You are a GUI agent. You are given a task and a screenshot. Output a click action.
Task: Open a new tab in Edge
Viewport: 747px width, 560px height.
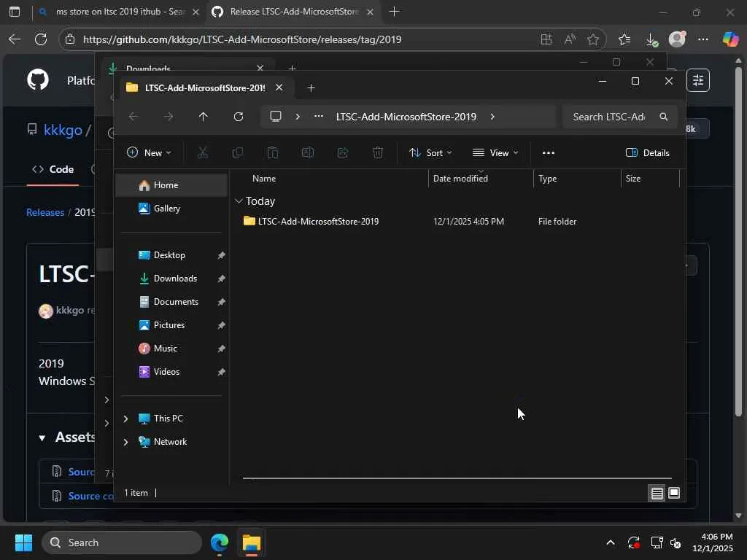pos(394,12)
